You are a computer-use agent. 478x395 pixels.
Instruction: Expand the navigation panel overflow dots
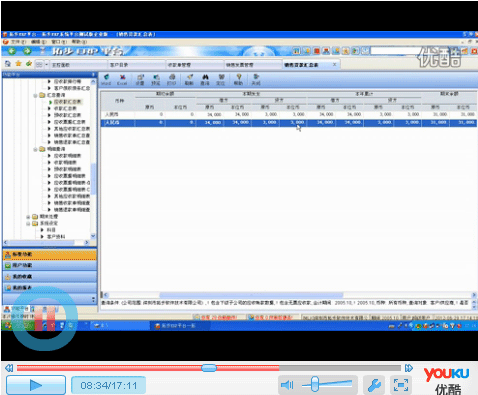93,299
